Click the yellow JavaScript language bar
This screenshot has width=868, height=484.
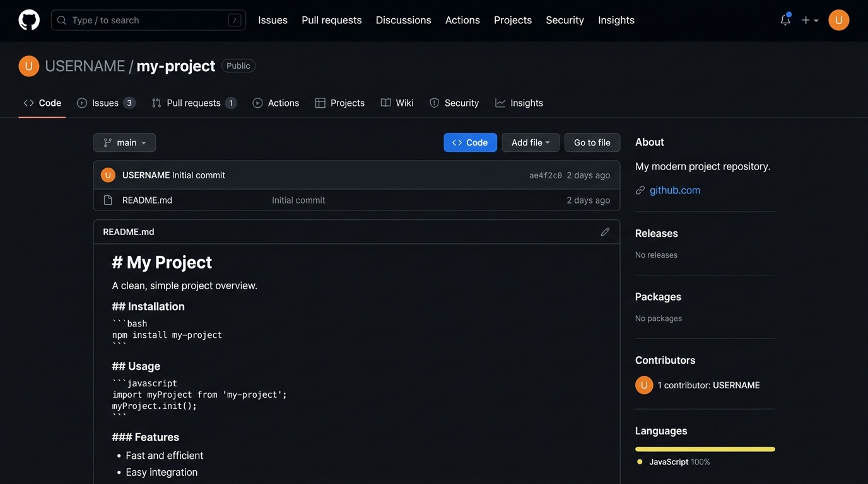pyautogui.click(x=705, y=449)
